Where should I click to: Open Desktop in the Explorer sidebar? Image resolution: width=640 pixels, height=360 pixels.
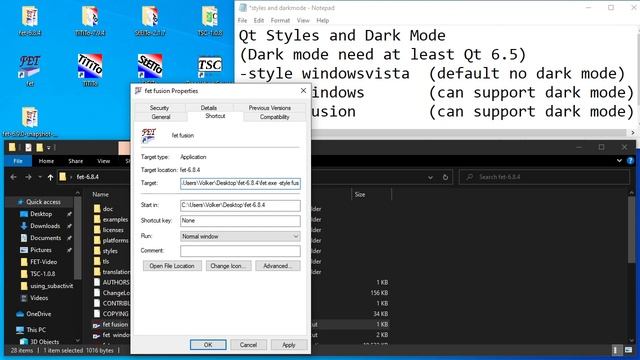point(41,214)
